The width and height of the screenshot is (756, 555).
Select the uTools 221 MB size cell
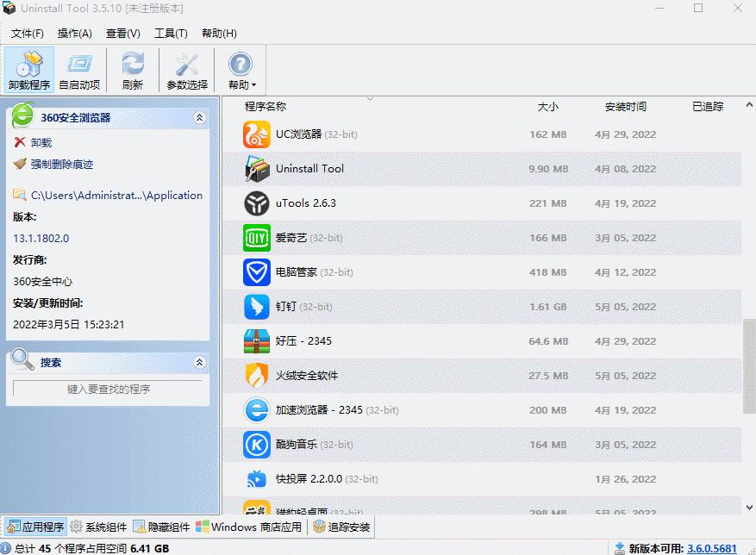547,203
